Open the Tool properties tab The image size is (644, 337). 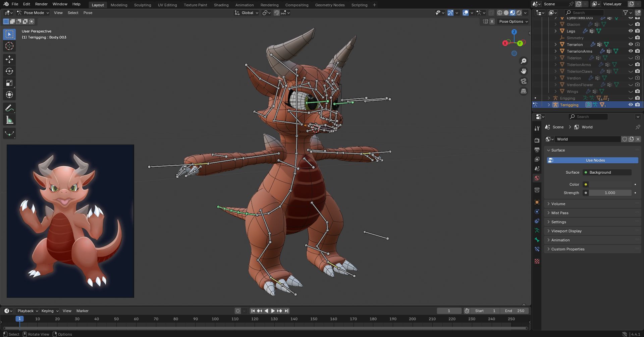click(537, 128)
